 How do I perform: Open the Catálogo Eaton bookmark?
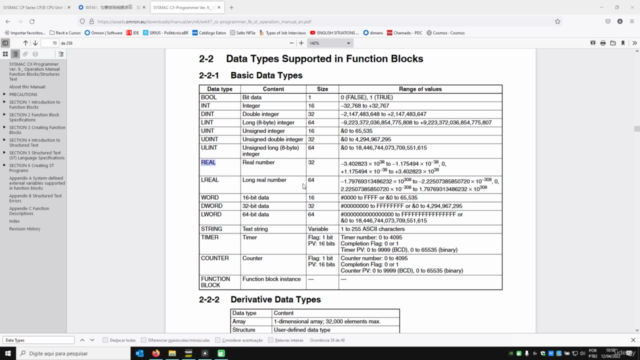[209, 33]
